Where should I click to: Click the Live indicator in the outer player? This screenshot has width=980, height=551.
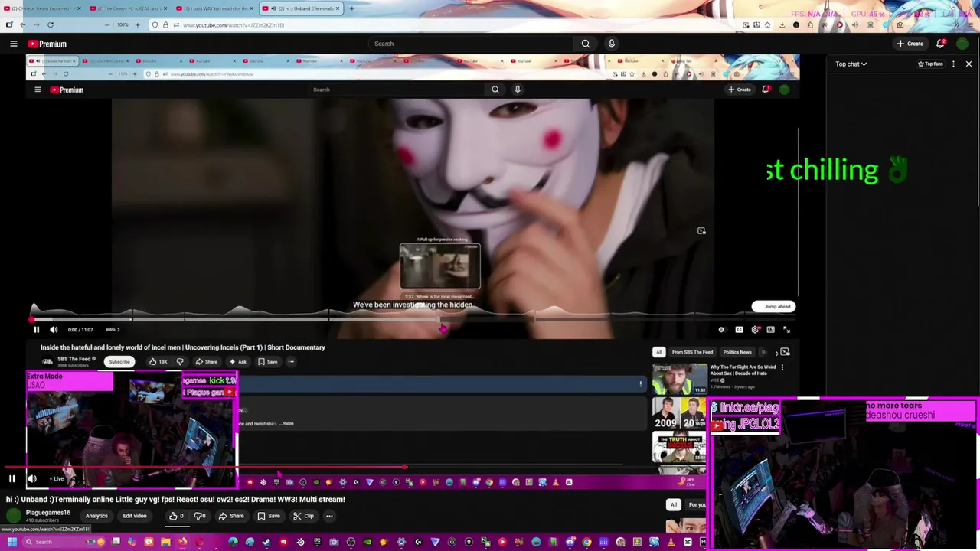(x=57, y=479)
